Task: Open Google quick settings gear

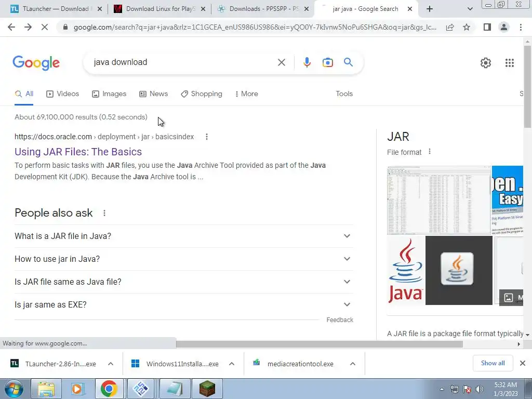Action: (486, 63)
